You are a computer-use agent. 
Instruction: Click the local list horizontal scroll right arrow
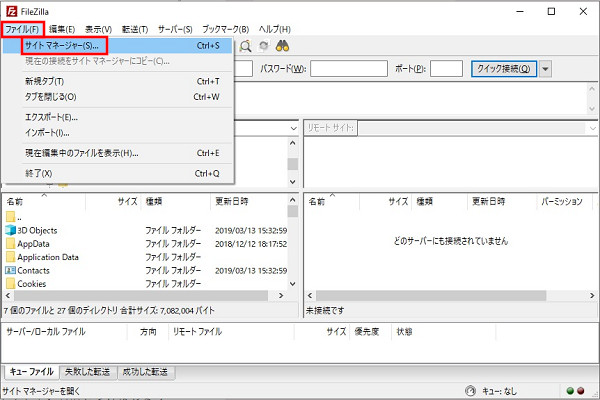[x=281, y=296]
